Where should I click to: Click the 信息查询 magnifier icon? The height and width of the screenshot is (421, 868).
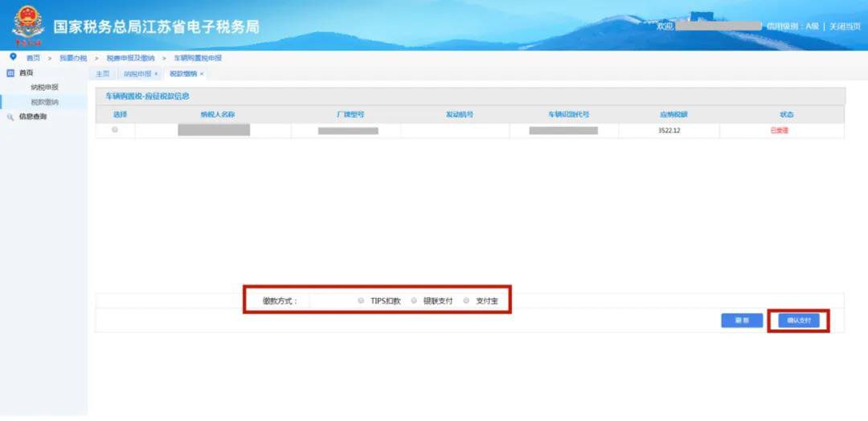pos(10,116)
